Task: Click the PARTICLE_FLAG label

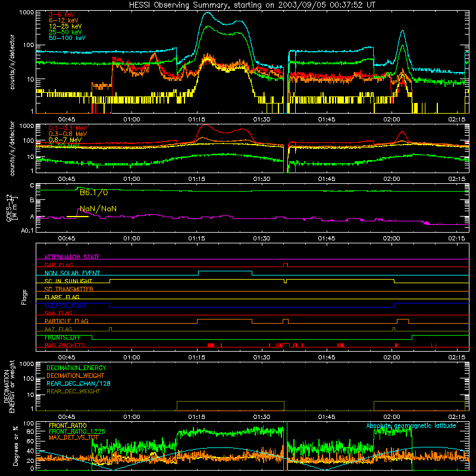Action: click(66, 321)
